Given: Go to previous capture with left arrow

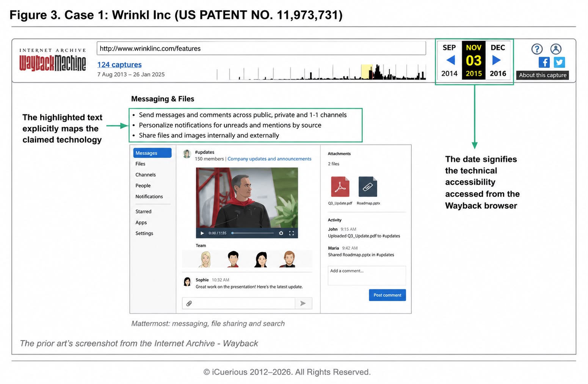Looking at the screenshot, I should (450, 60).
